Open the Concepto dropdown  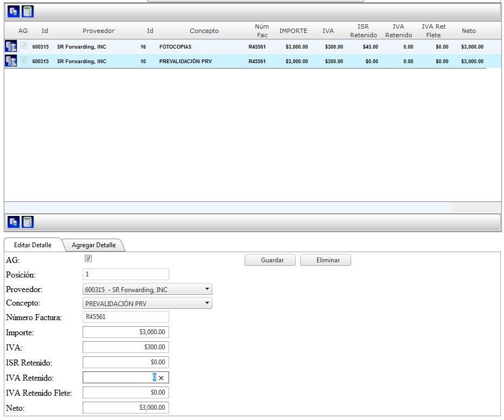point(147,303)
